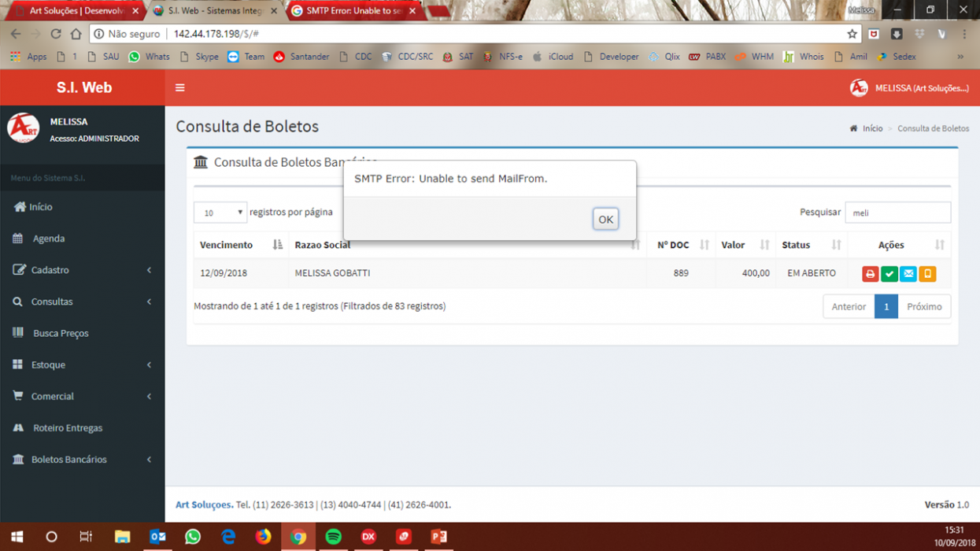The width and height of the screenshot is (980, 551).
Task: Open WhatsApp from the taskbar
Action: coord(193,537)
